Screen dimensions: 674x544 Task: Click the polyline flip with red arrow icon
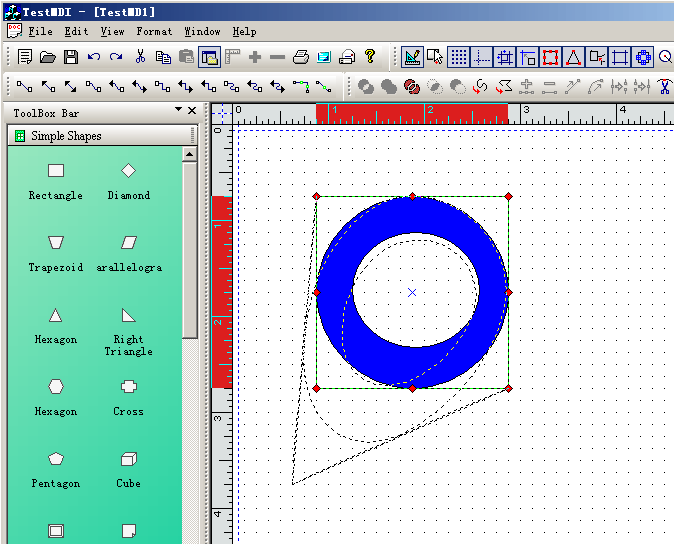(x=504, y=86)
